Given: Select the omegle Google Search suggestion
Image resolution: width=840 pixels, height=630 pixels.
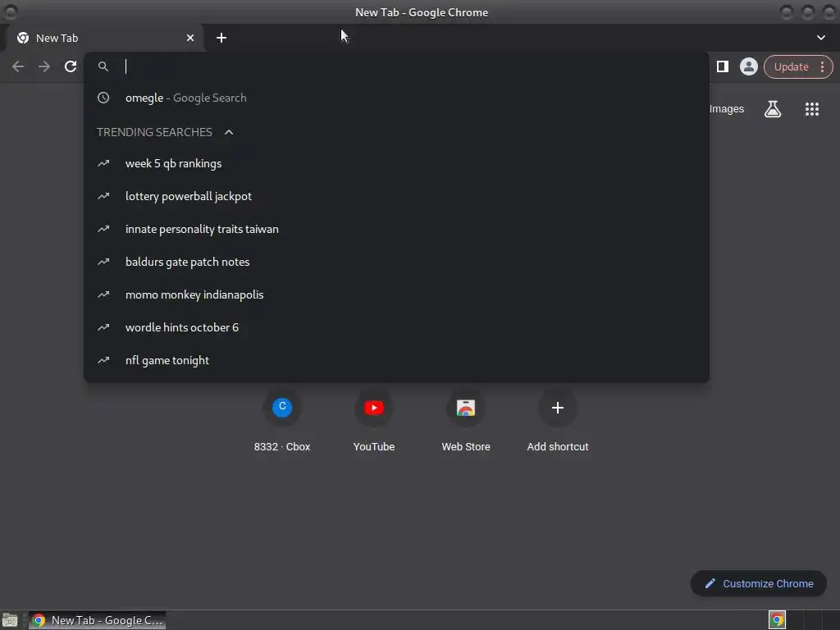Looking at the screenshot, I should coord(396,98).
